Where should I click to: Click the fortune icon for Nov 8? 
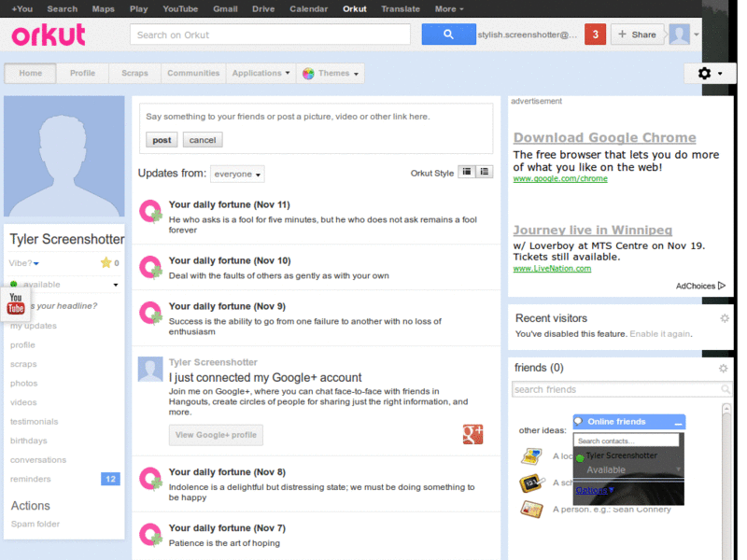(150, 479)
